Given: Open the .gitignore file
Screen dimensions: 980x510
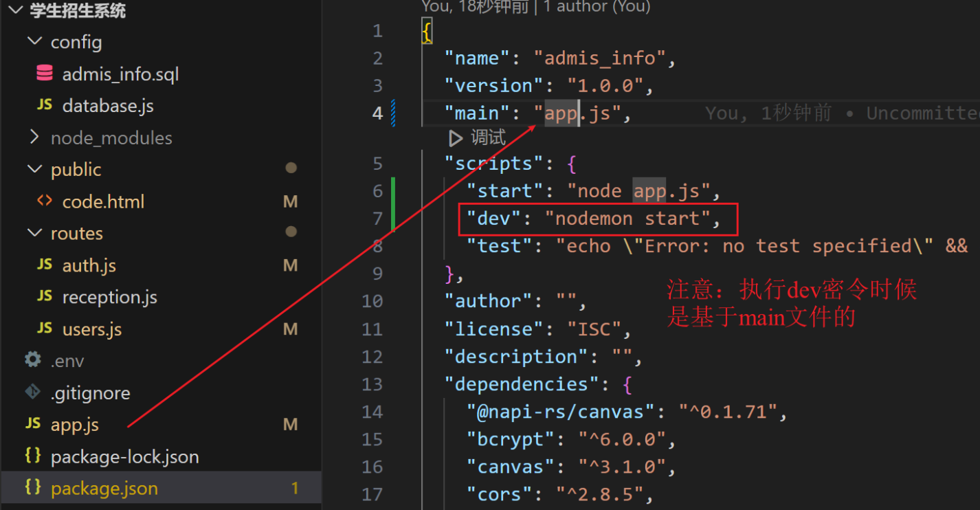Looking at the screenshot, I should [x=91, y=393].
